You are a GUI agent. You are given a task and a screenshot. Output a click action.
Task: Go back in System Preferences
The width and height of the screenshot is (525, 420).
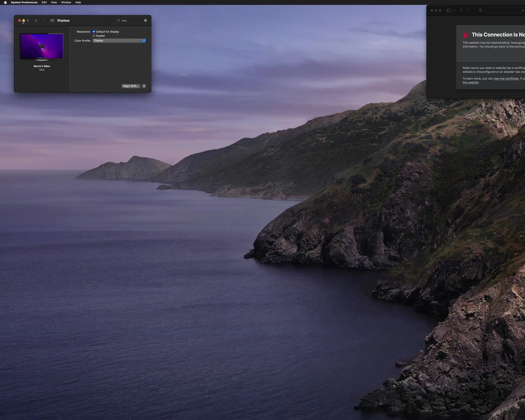(x=36, y=21)
